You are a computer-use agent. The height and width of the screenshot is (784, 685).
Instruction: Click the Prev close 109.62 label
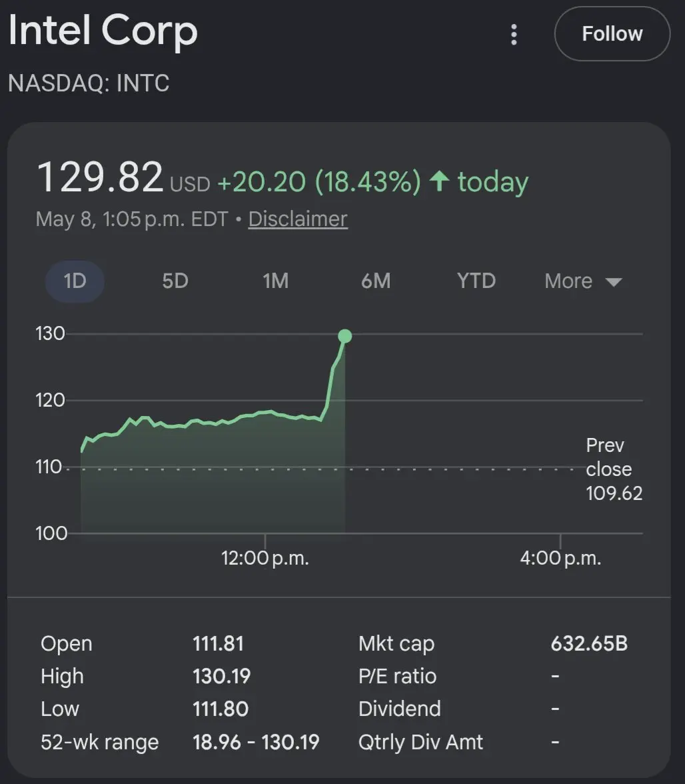[x=614, y=469]
